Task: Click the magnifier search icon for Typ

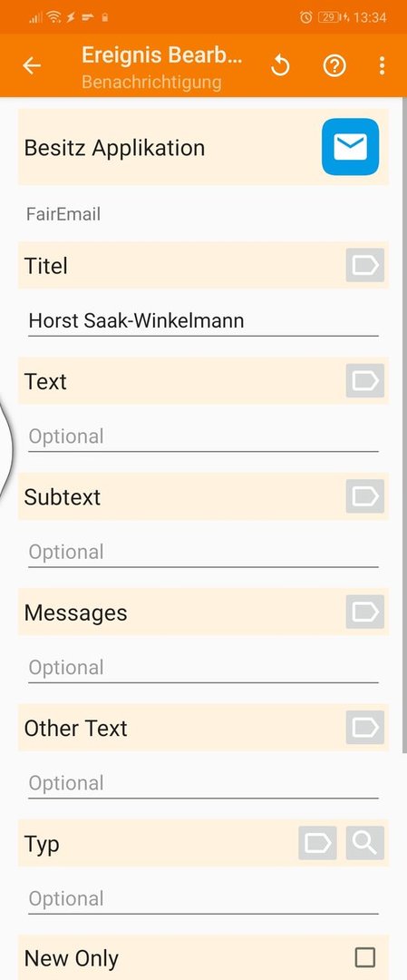Action: tap(365, 843)
